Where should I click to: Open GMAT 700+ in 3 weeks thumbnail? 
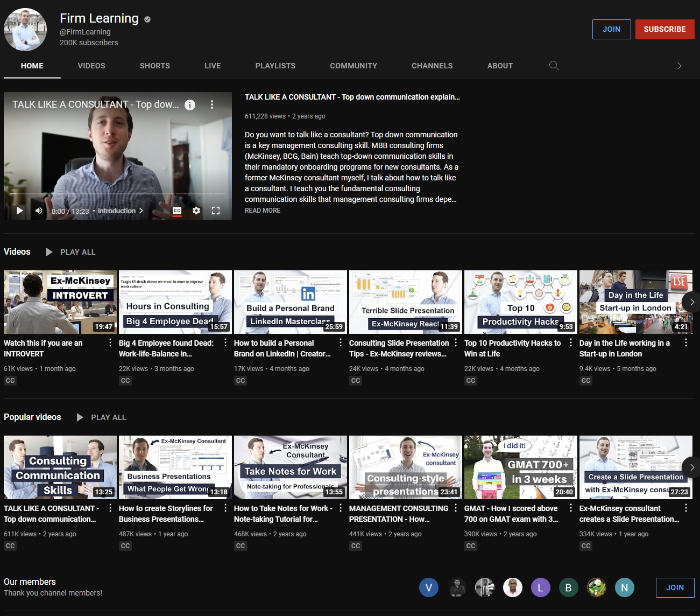click(x=520, y=467)
